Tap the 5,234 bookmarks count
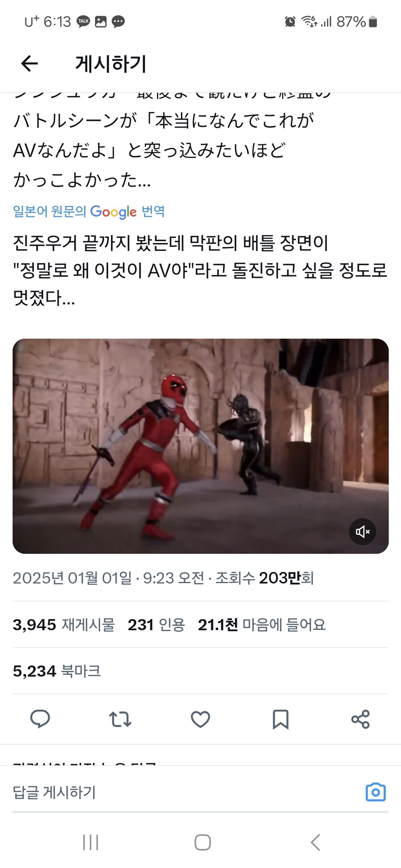The image size is (401, 868). tap(57, 671)
